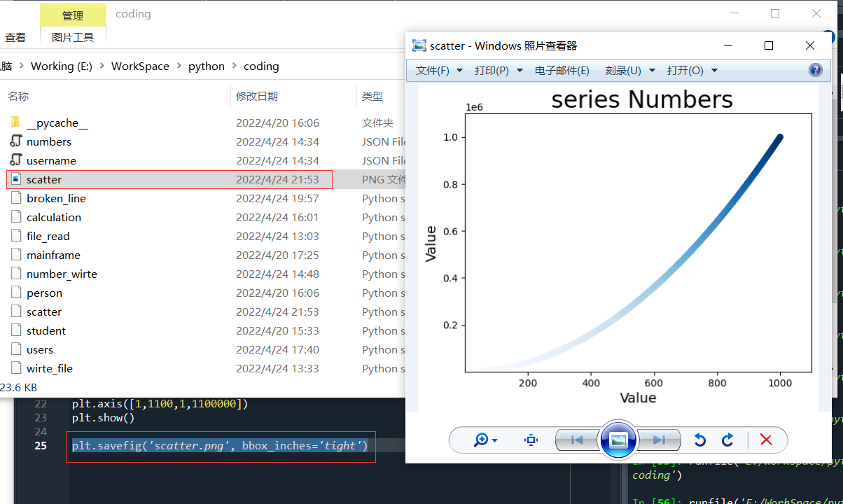The image size is (843, 504).
Task: Expand breadcrumb chevron after WorkSpace
Action: (179, 66)
